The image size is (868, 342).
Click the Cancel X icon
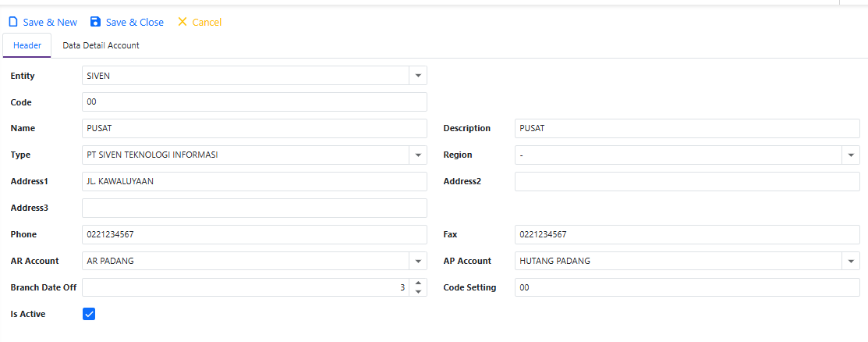point(182,22)
